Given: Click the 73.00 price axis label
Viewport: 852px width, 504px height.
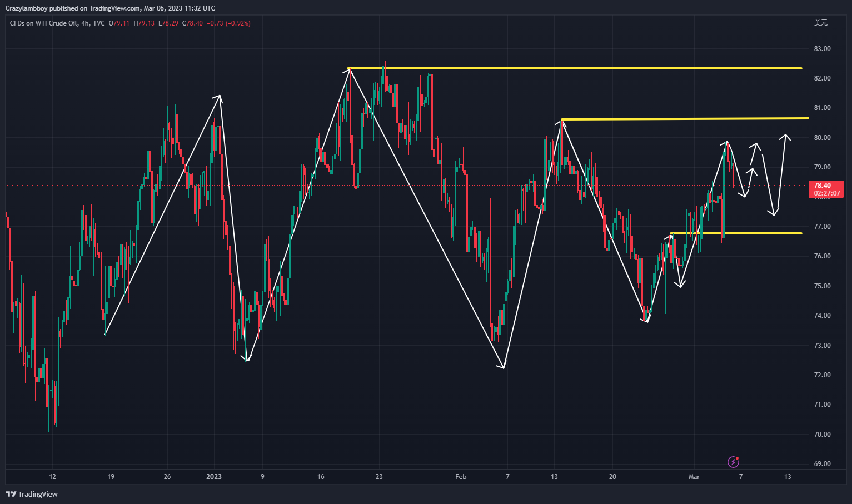Looking at the screenshot, I should point(822,346).
